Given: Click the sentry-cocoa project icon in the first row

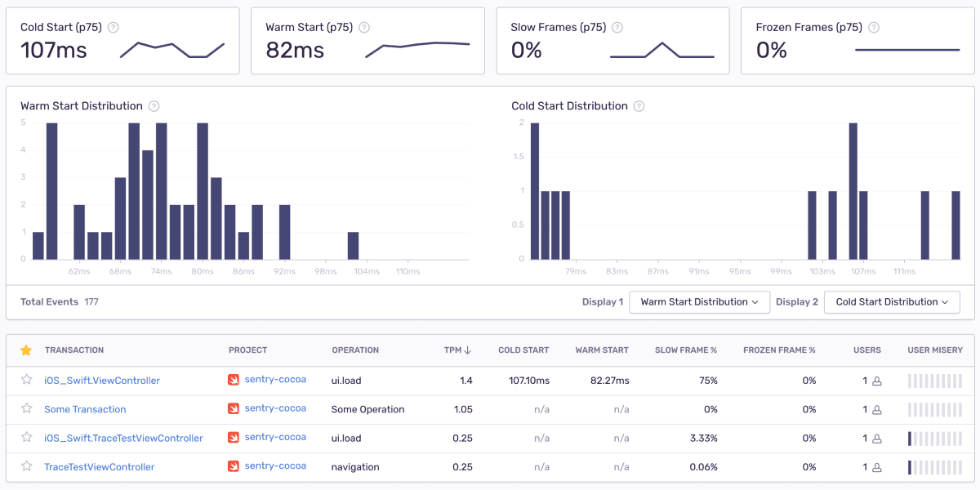Looking at the screenshot, I should coord(232,379).
